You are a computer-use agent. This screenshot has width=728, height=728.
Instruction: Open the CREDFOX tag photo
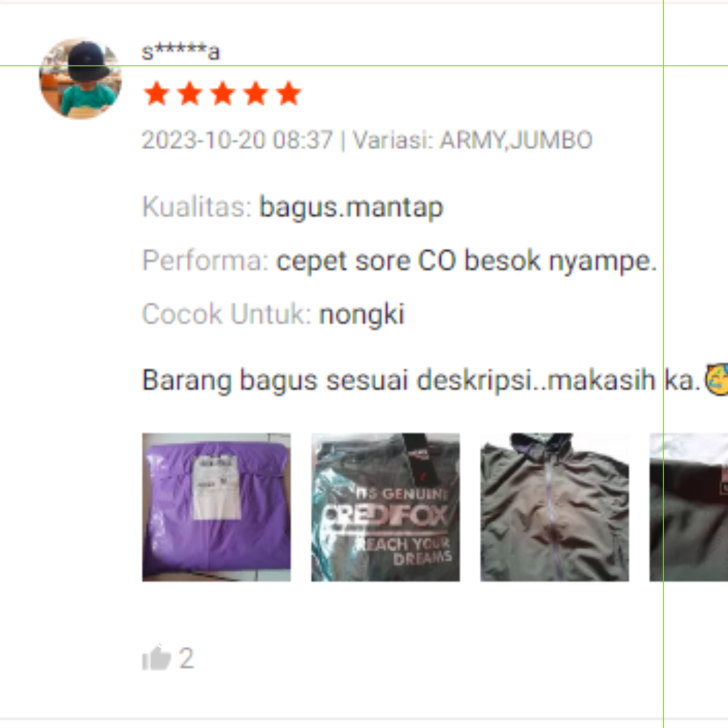[385, 507]
